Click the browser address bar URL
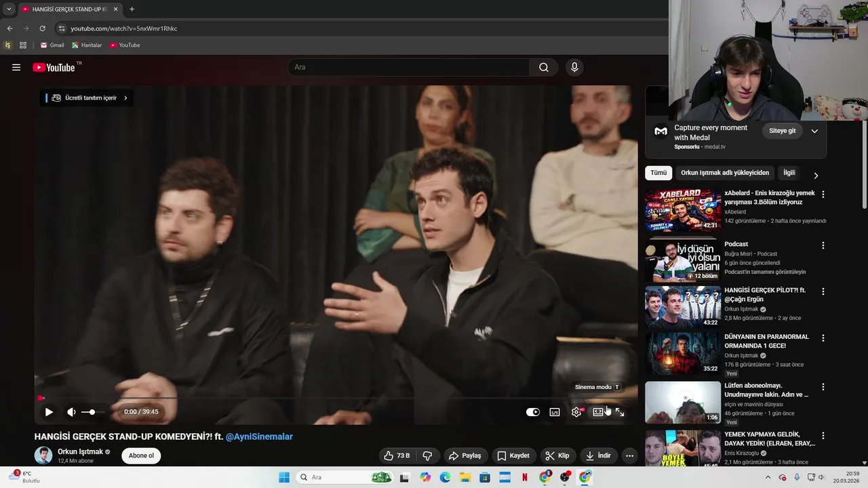 (x=124, y=28)
